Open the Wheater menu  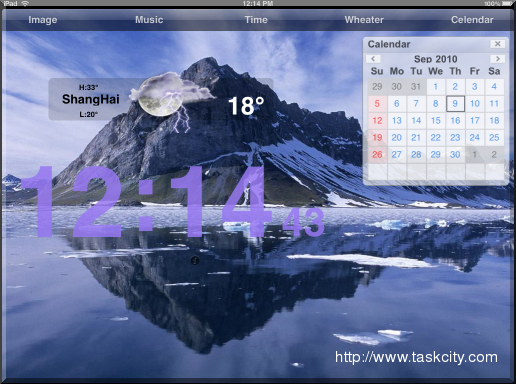(x=364, y=20)
